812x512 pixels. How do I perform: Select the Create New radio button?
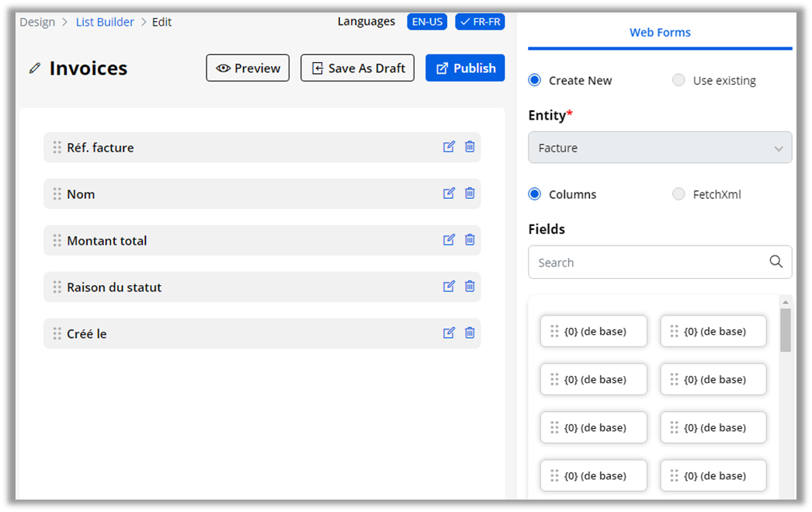click(x=535, y=80)
